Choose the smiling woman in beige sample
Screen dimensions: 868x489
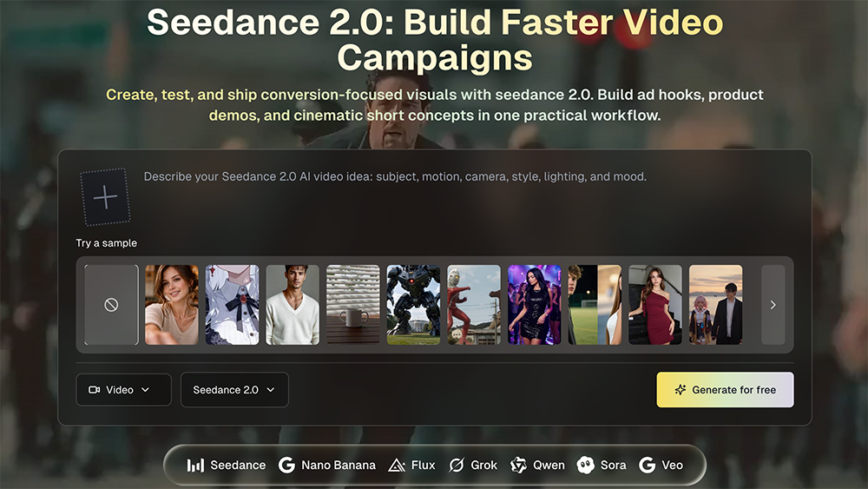pos(172,305)
